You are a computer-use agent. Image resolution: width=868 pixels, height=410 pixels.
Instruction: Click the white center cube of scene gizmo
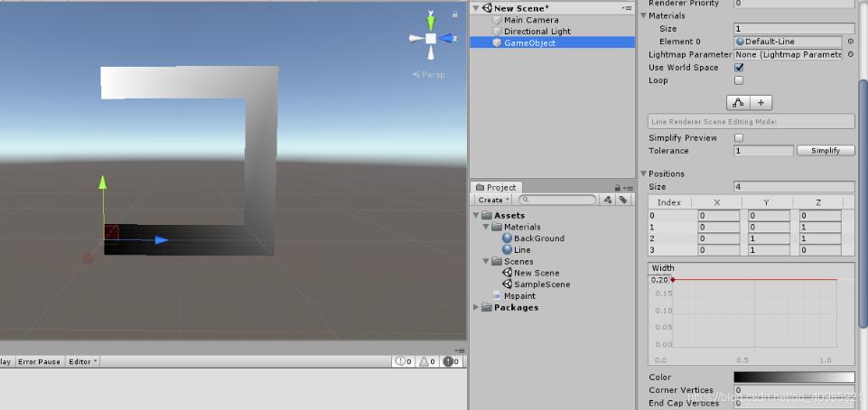(431, 38)
